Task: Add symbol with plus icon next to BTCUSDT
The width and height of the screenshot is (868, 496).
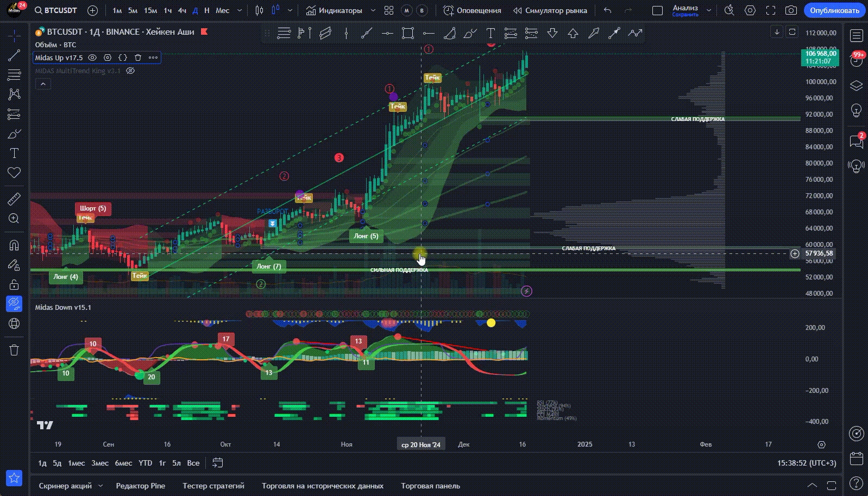Action: (x=93, y=10)
